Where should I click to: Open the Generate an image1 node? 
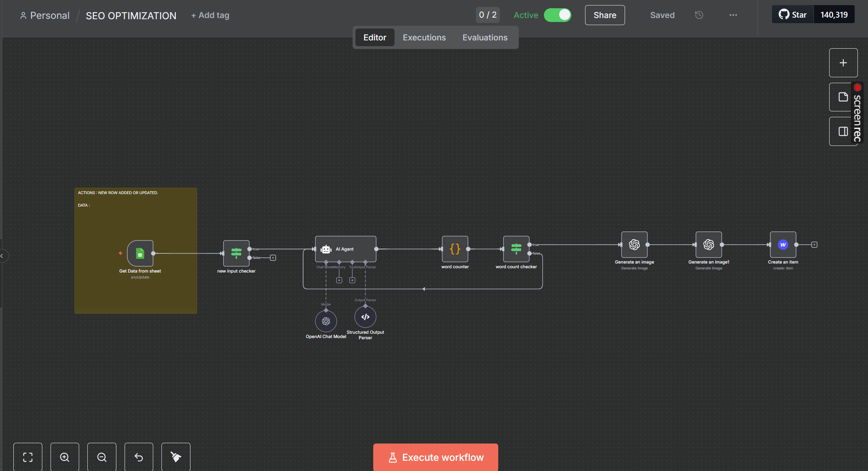pos(708,245)
